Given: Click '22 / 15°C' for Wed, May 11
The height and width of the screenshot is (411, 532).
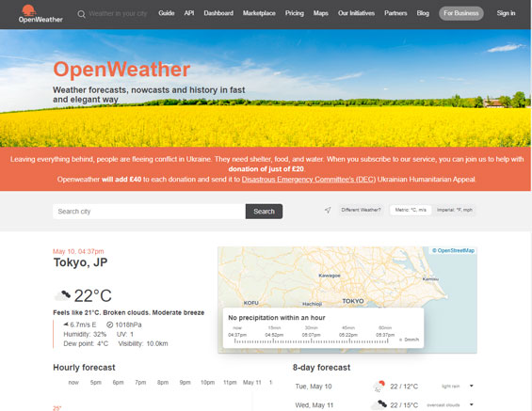Looking at the screenshot, I should (x=404, y=405).
